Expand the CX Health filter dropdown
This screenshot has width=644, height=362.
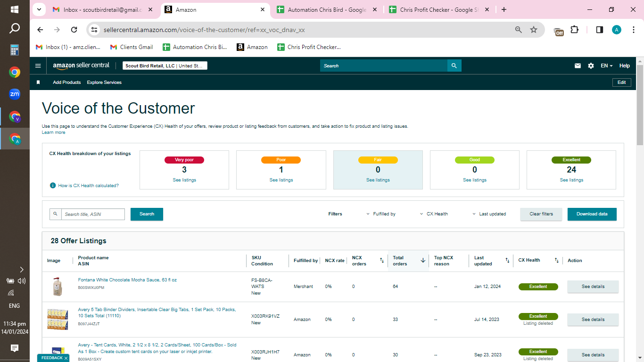click(434, 214)
